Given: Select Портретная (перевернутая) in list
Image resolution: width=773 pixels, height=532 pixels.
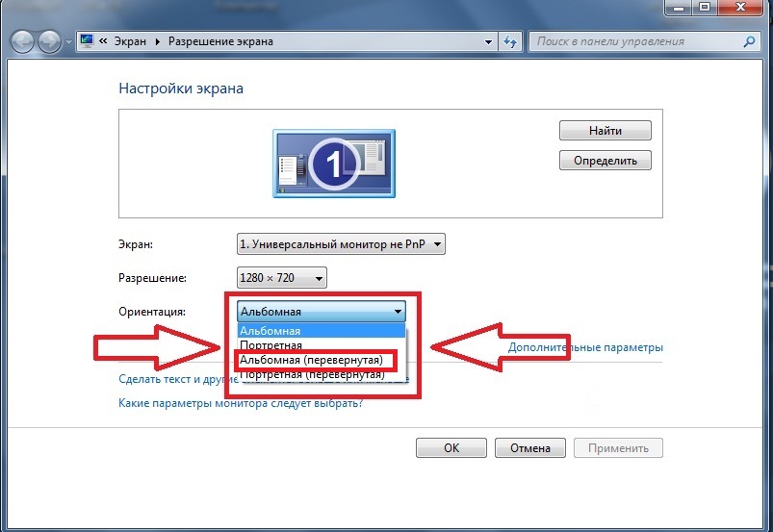Looking at the screenshot, I should point(311,374).
